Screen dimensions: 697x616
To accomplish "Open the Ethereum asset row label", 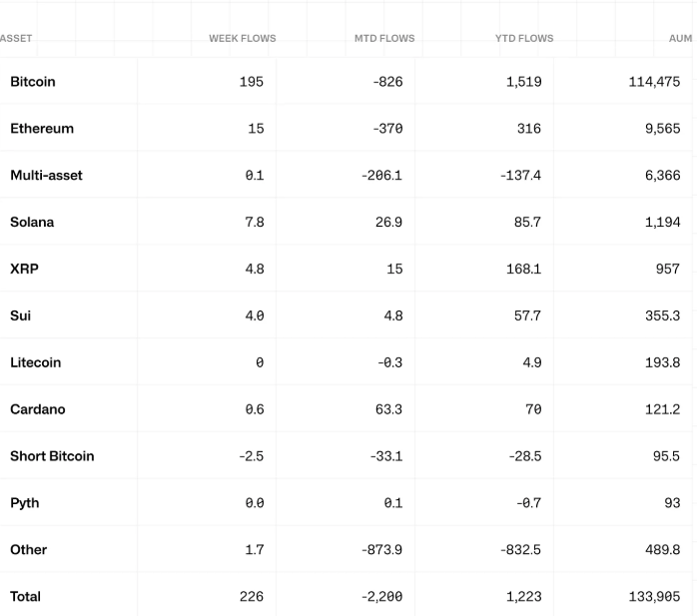I will click(x=42, y=129).
